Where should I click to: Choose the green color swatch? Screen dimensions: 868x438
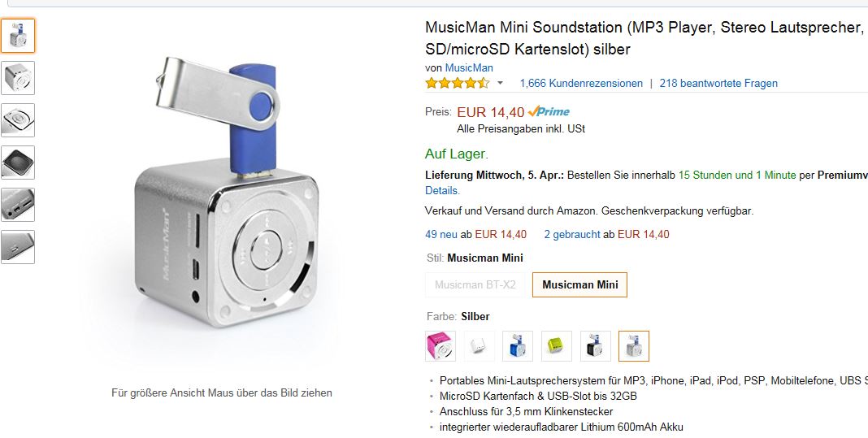pyautogui.click(x=557, y=346)
